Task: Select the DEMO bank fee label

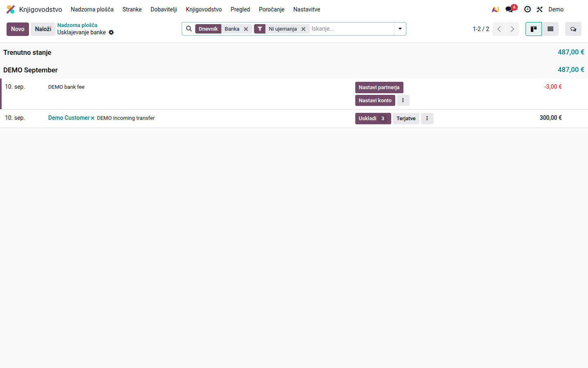Action: [66, 87]
